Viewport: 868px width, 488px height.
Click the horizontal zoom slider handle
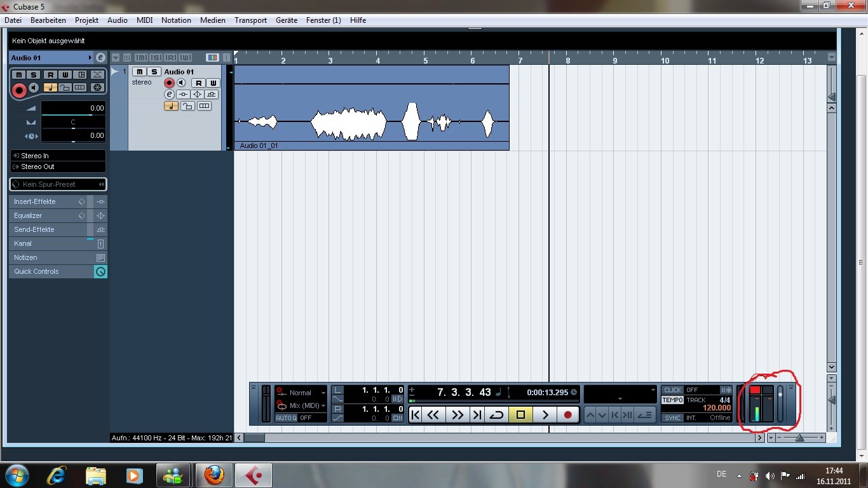tap(799, 437)
